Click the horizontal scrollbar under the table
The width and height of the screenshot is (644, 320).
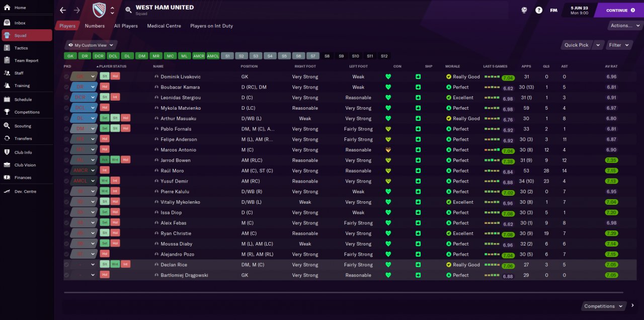point(343,292)
